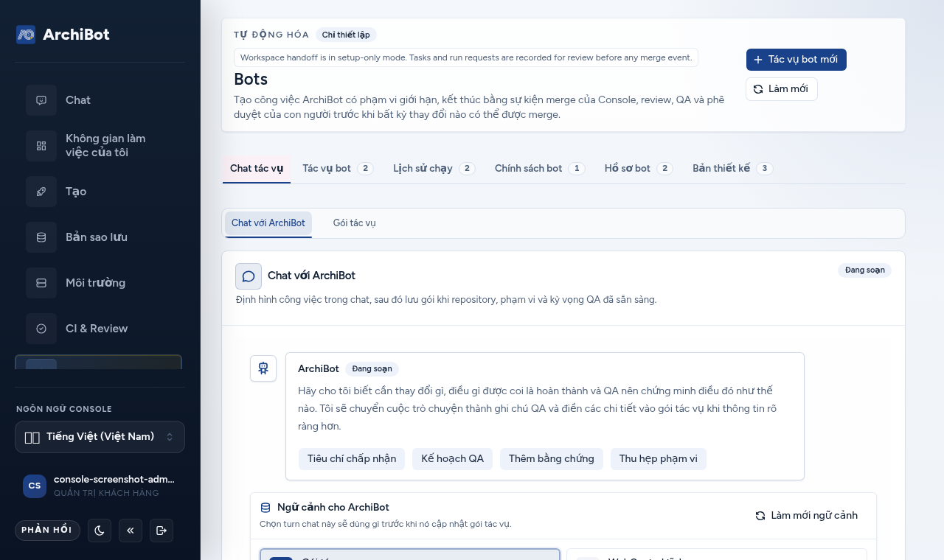Screen dimensions: 944x560
Task: Click the ArchiBot logo icon
Action: pyautogui.click(x=26, y=35)
